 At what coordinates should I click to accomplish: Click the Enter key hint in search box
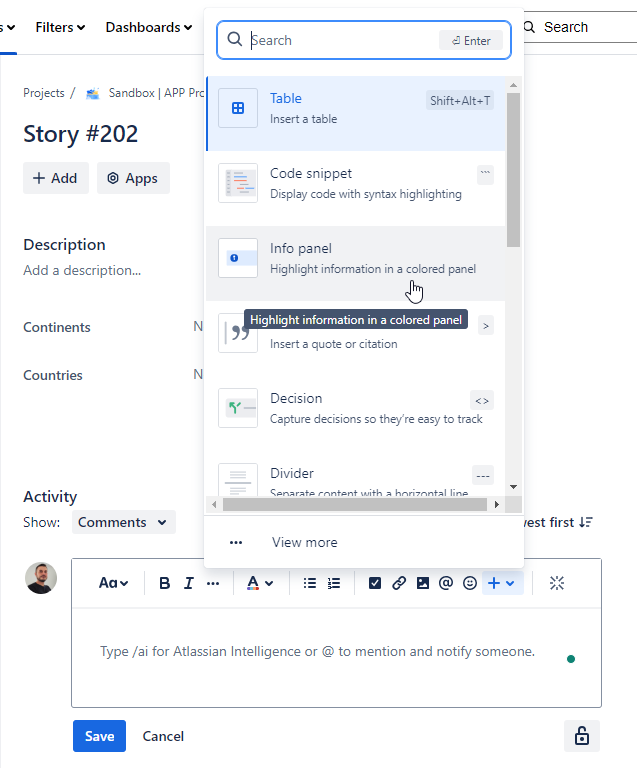[471, 41]
